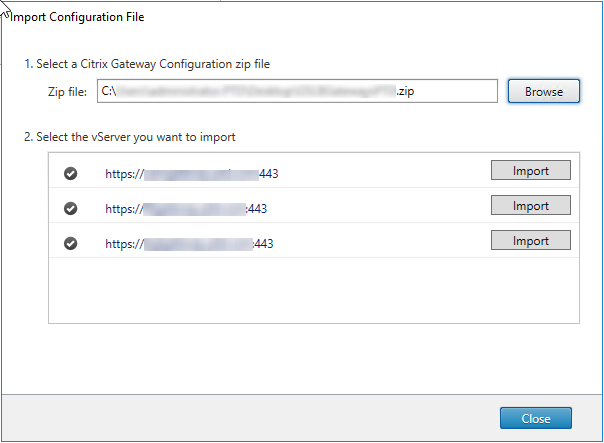Click the first vServer's checkmark status icon
The width and height of the screenshot is (604, 443).
click(70, 173)
